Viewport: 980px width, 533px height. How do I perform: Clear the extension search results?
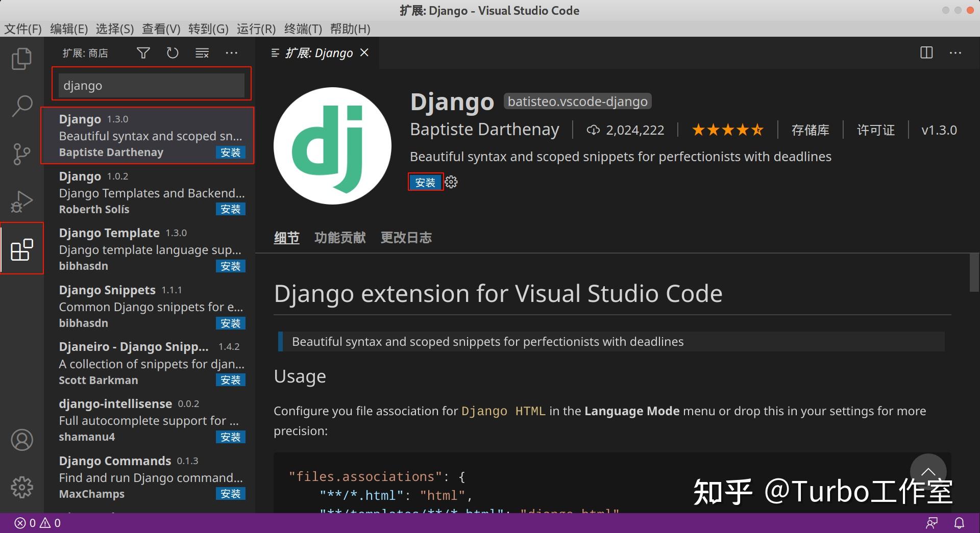tap(202, 53)
